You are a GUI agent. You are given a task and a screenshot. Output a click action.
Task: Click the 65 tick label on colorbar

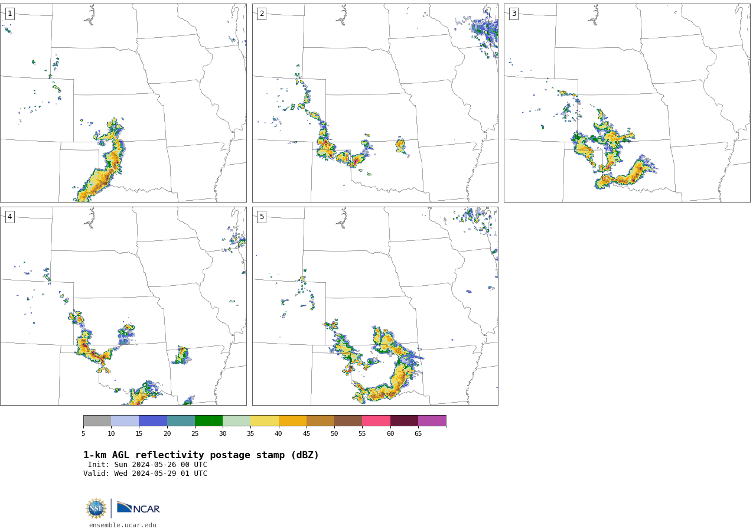coord(418,434)
